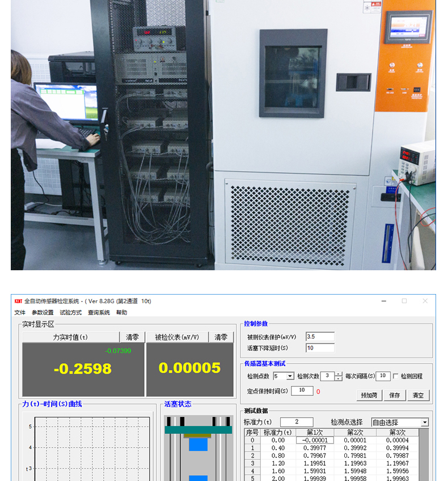The height and width of the screenshot is (481, 448).
Task: Click 清零 next to 力实时值(t)
Action: [132, 337]
